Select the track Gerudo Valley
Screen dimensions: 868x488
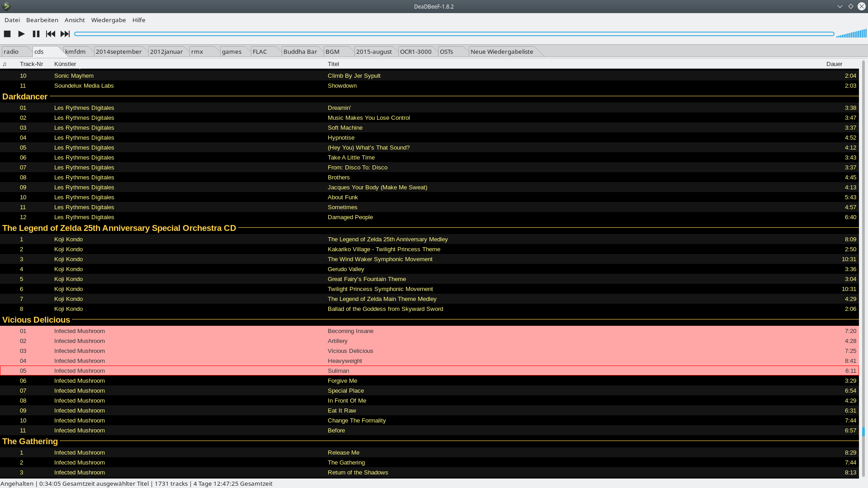click(346, 269)
